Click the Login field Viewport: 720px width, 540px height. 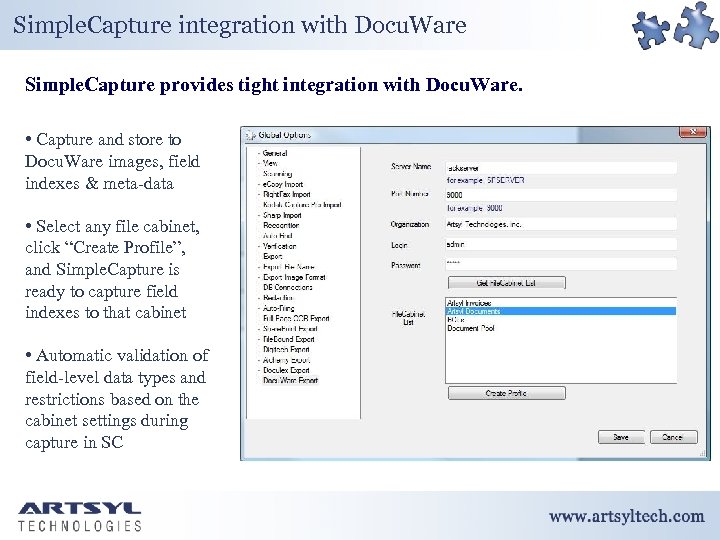click(561, 244)
